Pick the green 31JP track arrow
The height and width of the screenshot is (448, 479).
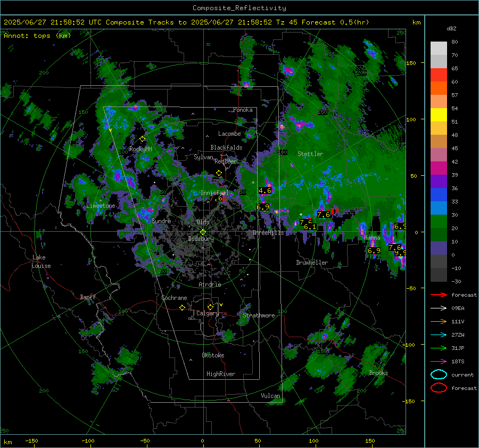coord(439,348)
